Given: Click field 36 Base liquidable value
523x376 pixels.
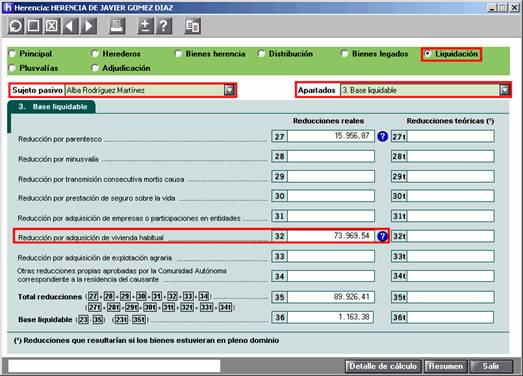Looking at the screenshot, I should pyautogui.click(x=331, y=317).
